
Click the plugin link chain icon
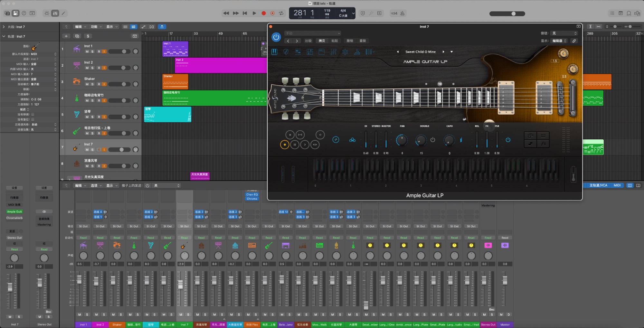point(574,41)
